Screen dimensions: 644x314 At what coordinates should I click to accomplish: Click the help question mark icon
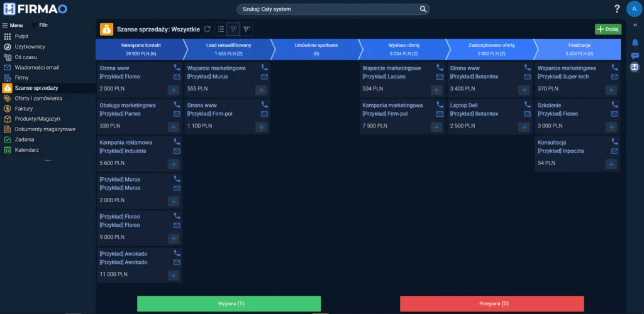coord(617,9)
